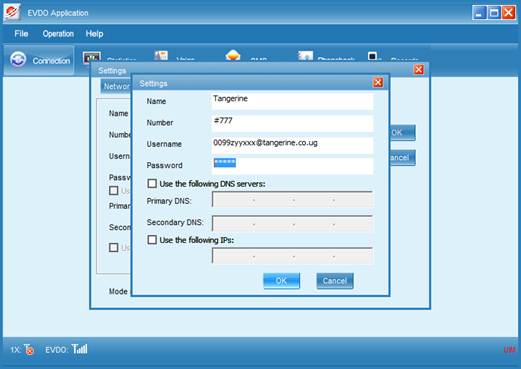This screenshot has height=369, width=521.
Task: Click the Name field containing Tangerine
Action: 292,101
